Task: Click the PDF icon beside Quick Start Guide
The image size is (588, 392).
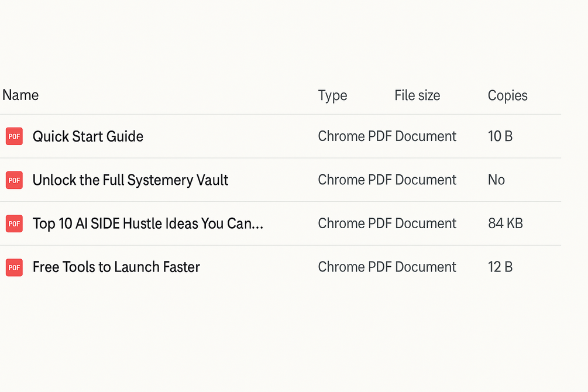Action: 14,136
